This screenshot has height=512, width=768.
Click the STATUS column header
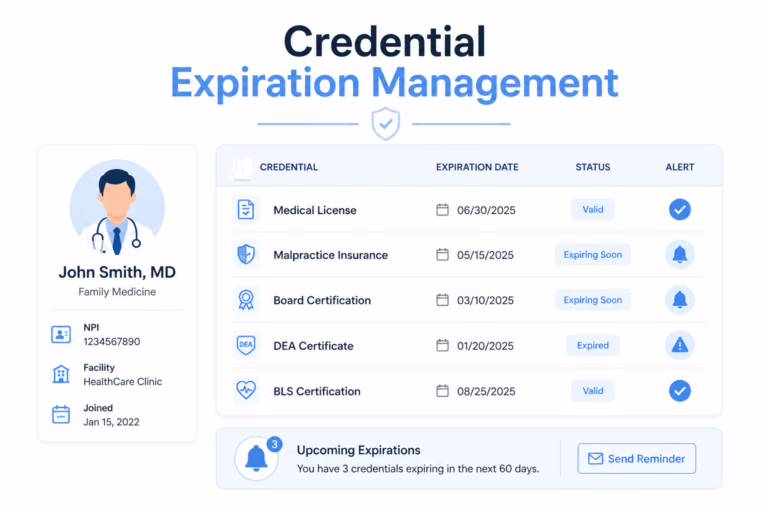593,167
